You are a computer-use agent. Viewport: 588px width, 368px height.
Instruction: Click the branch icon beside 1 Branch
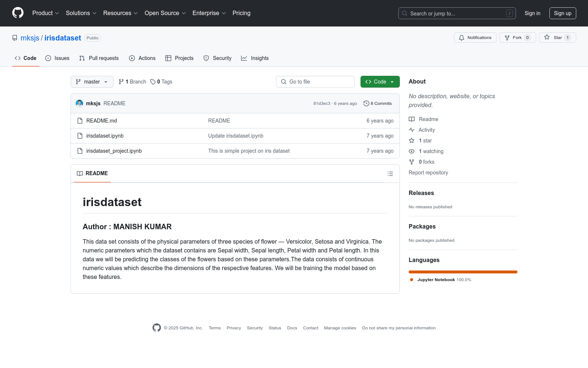[x=121, y=82]
